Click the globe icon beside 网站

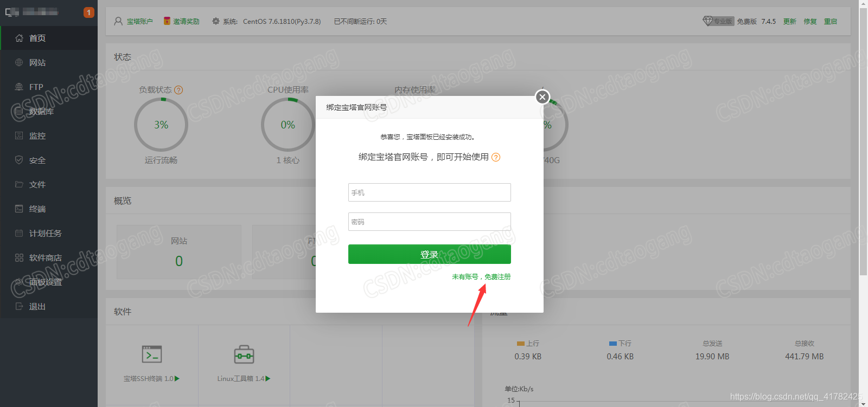[x=19, y=62]
